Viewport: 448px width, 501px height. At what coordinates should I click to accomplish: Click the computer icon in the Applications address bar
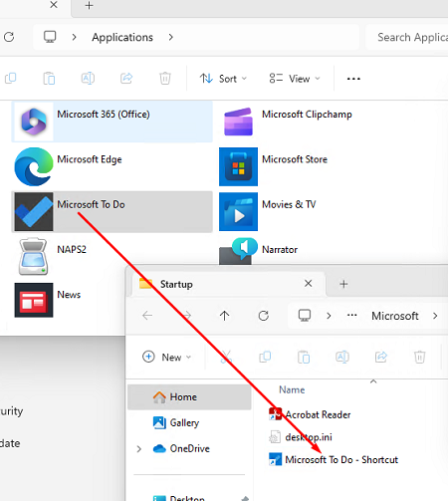(x=50, y=37)
